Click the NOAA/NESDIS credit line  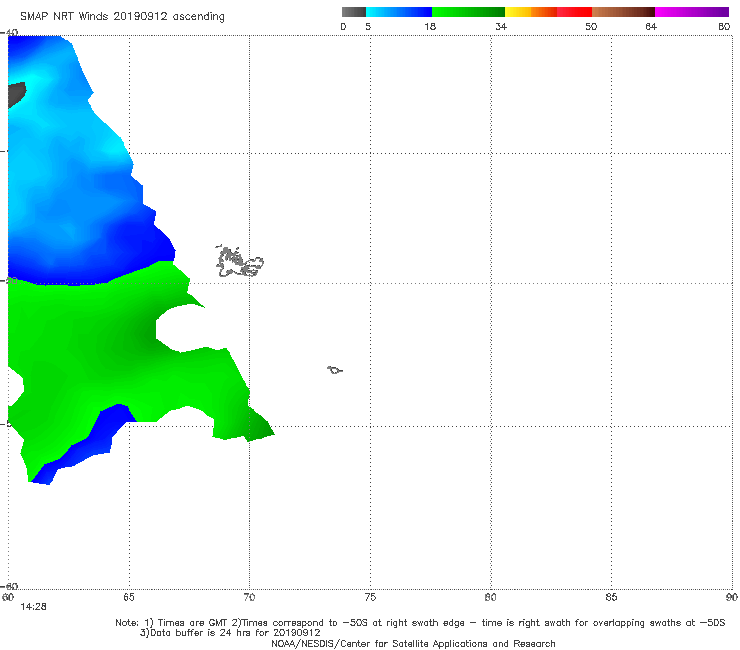pyautogui.click(x=413, y=644)
